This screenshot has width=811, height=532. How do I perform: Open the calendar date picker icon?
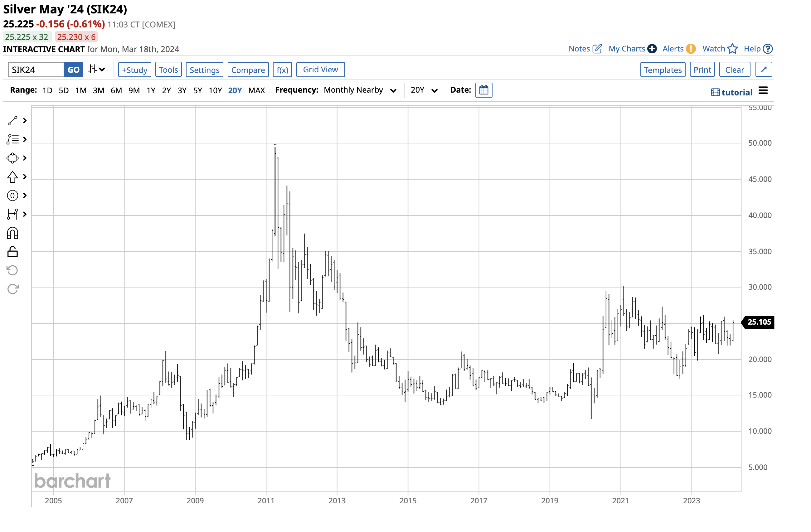483,90
